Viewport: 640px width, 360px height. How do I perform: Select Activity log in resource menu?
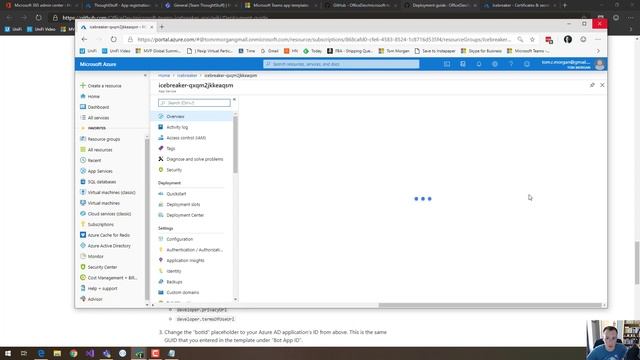(173, 127)
